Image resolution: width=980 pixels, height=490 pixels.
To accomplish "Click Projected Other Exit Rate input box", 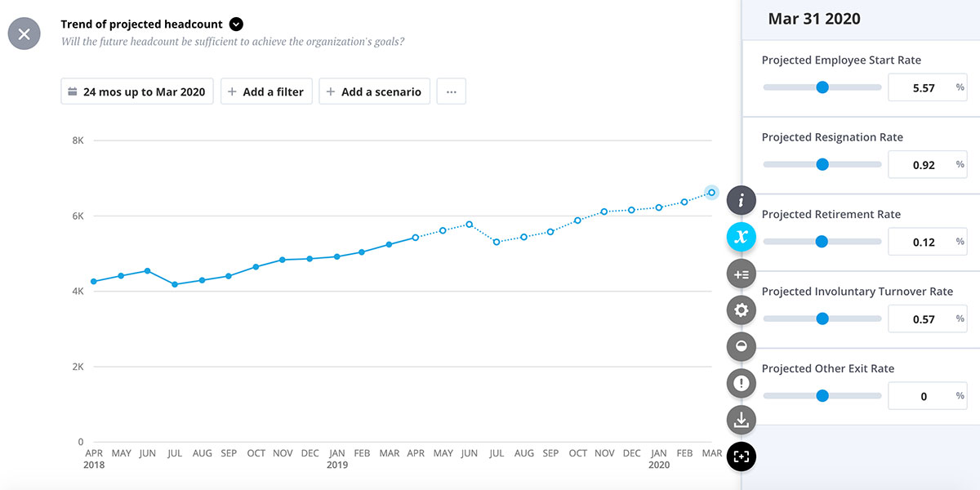I will [x=927, y=396].
